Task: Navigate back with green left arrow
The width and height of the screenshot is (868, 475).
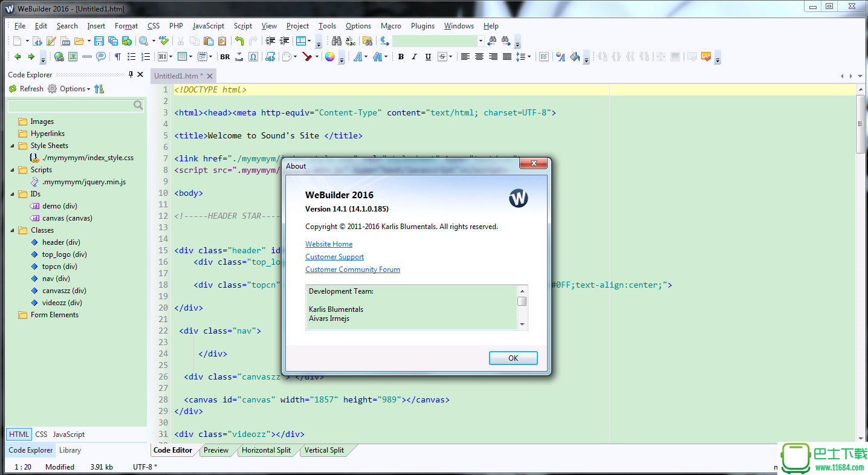Action: tap(18, 57)
